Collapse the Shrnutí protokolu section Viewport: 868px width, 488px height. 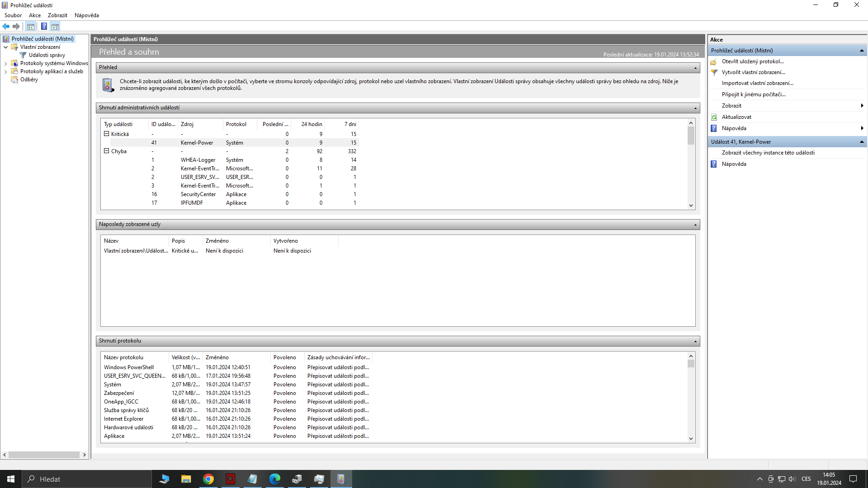click(x=695, y=341)
